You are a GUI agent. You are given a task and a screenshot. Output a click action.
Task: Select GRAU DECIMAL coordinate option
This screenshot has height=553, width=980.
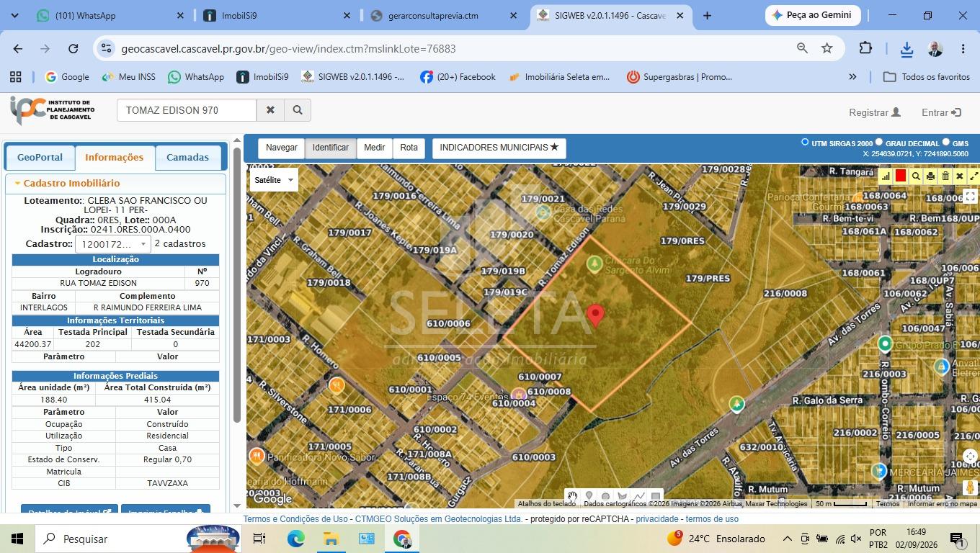[878, 142]
